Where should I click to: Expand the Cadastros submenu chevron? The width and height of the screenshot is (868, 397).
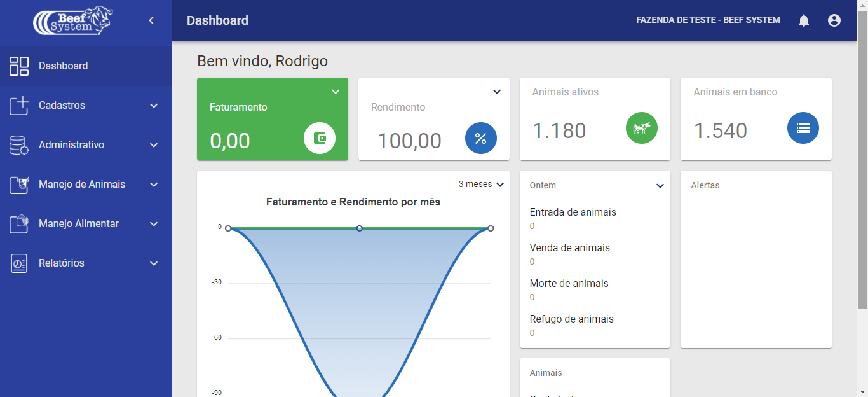point(154,106)
